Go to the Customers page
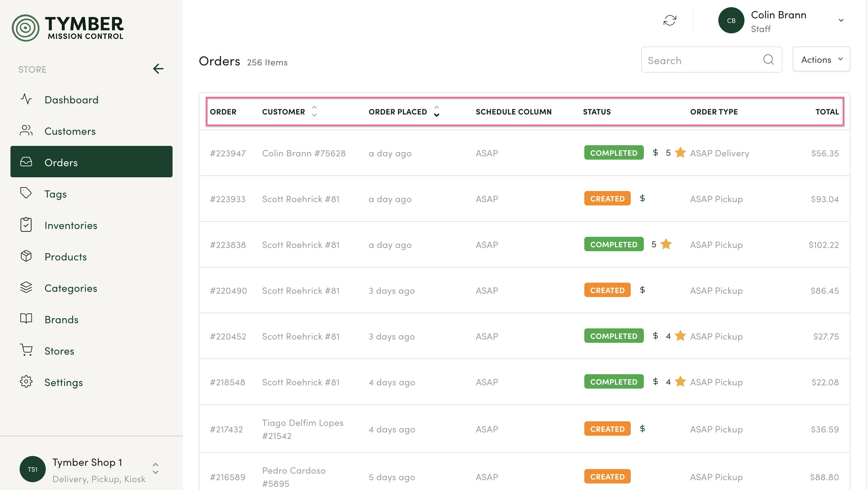 tap(91, 131)
